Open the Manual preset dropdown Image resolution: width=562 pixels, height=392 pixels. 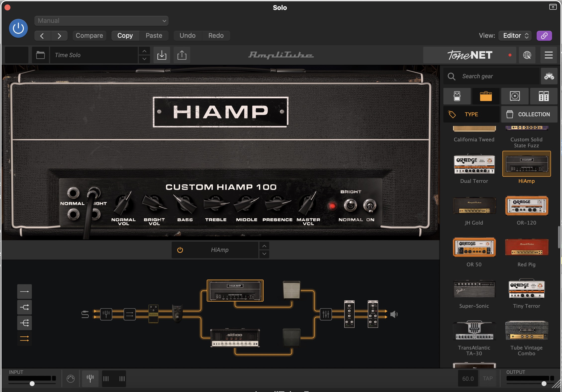pyautogui.click(x=101, y=21)
